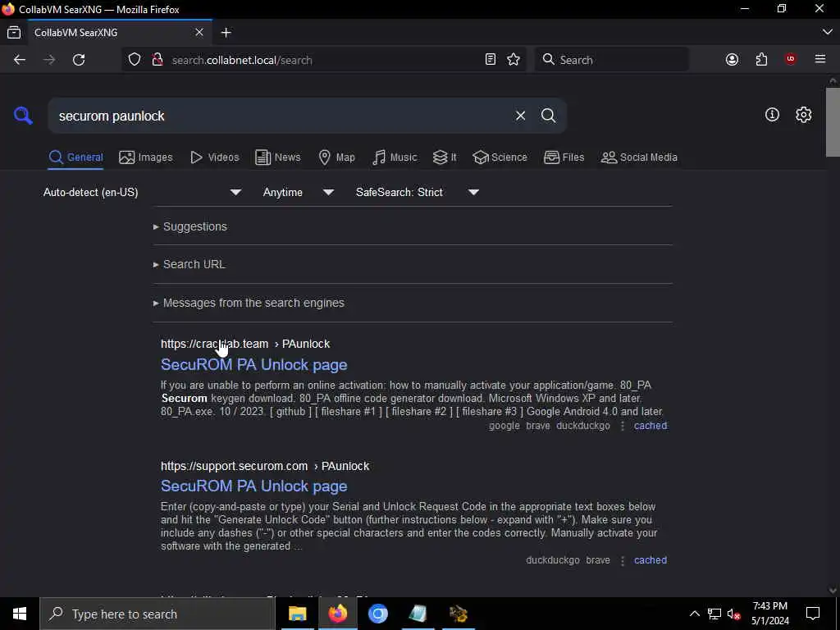Switch to Map category
Image resolution: width=840 pixels, height=630 pixels.
(x=336, y=157)
